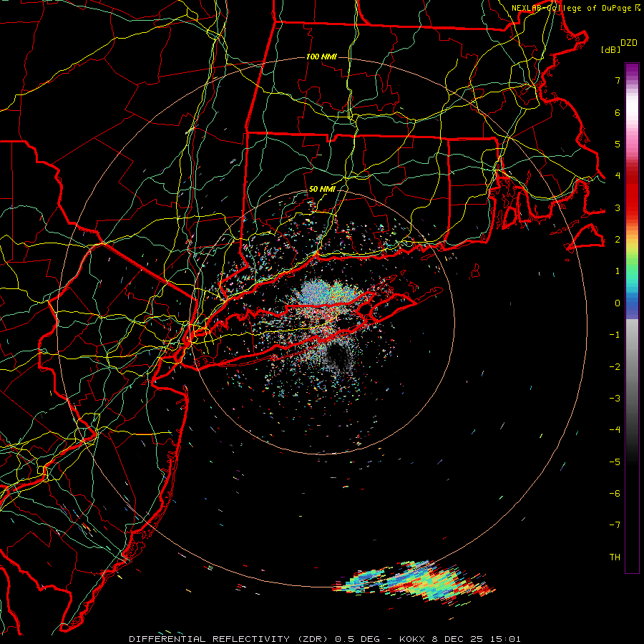
Task: Click the "6" tick on the color scale
Action: coord(618,112)
